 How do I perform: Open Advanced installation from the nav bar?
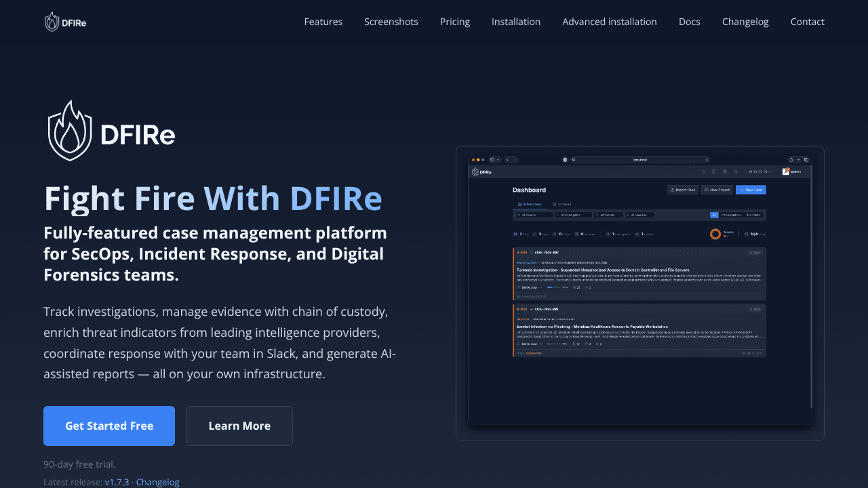[x=610, y=22]
